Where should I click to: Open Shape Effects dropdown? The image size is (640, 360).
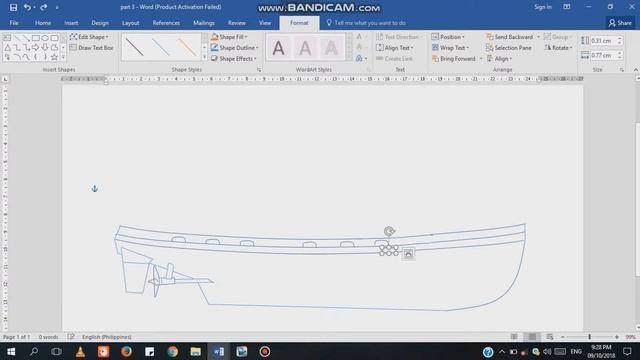coord(233,59)
